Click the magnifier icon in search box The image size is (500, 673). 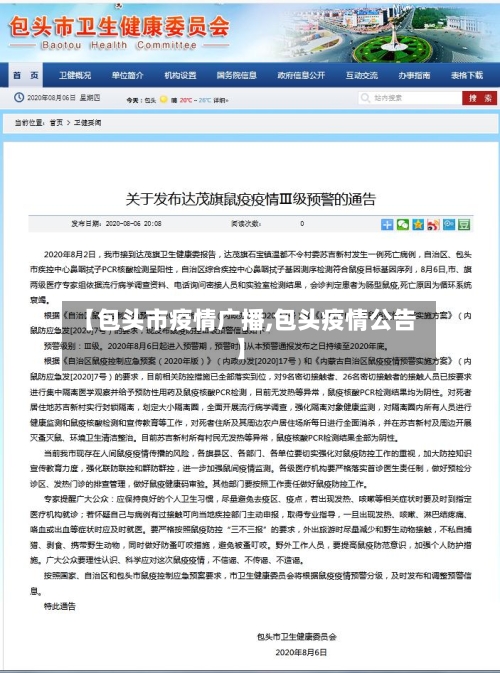point(365,98)
